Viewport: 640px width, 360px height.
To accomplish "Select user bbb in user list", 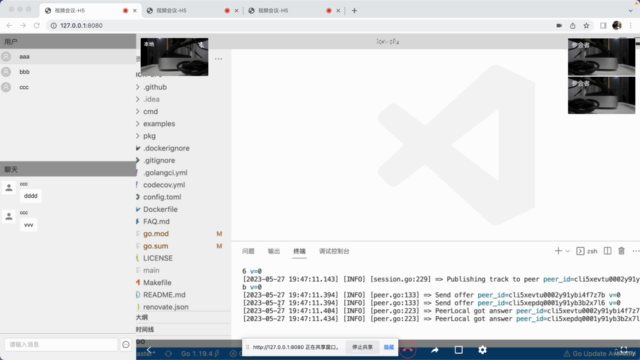I will [x=68, y=72].
